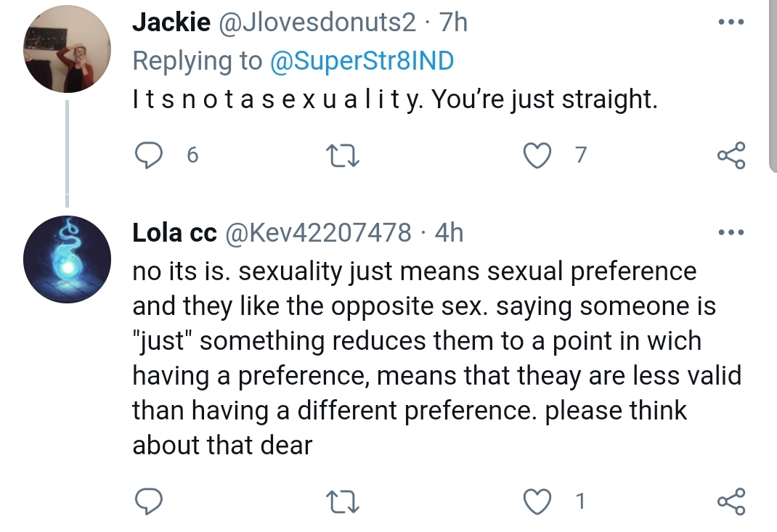Open the 7h timestamp on Jackie's tweet
The width and height of the screenshot is (777, 532).
coord(453,22)
